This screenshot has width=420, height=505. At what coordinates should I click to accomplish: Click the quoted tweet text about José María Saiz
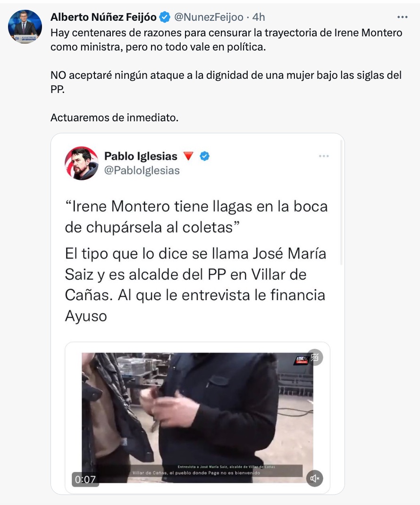click(x=195, y=285)
